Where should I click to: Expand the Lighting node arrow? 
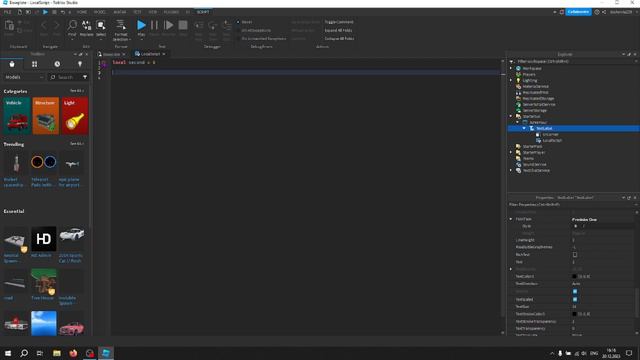coord(511,80)
